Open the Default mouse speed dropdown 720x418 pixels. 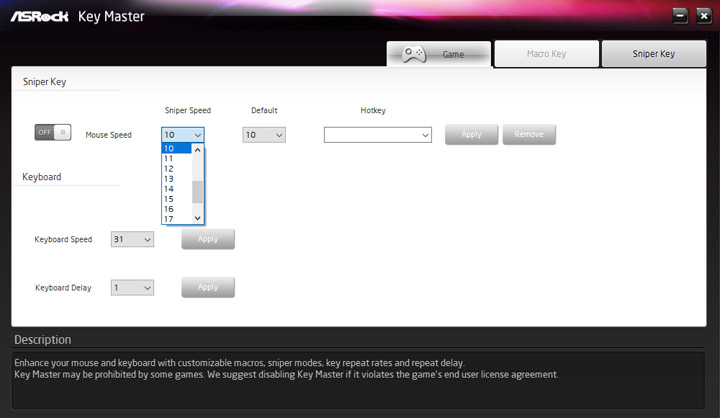[x=264, y=135]
